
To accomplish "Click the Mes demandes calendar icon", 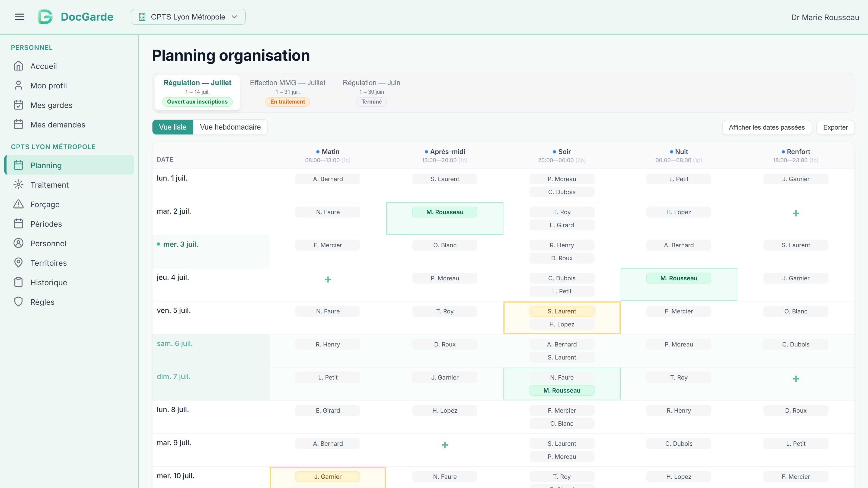I will point(18,125).
